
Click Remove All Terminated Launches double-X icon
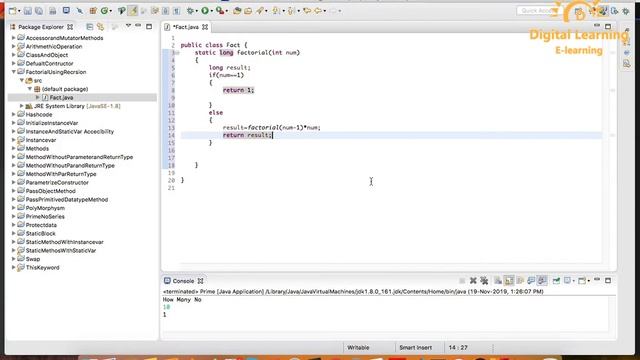tap(484, 281)
